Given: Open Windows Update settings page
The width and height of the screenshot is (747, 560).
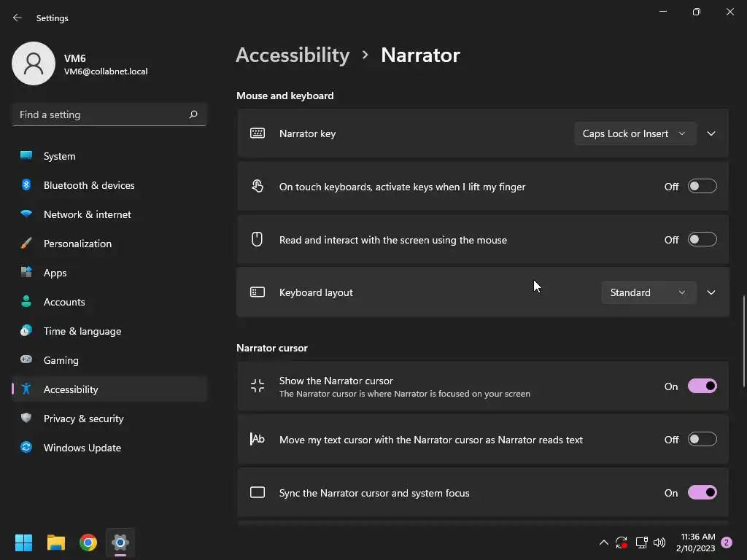Looking at the screenshot, I should click(82, 448).
